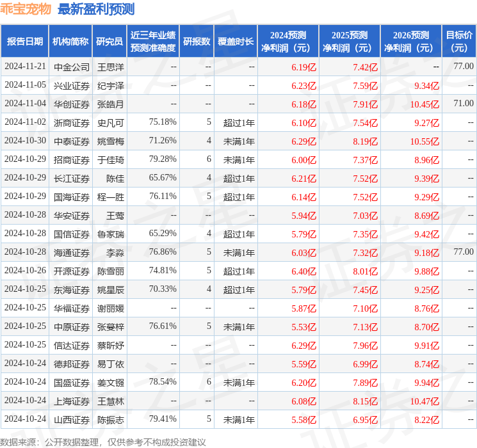Select the 中泰证券 institution cell
Image resolution: width=477 pixels, height=448 pixels.
[72, 141]
